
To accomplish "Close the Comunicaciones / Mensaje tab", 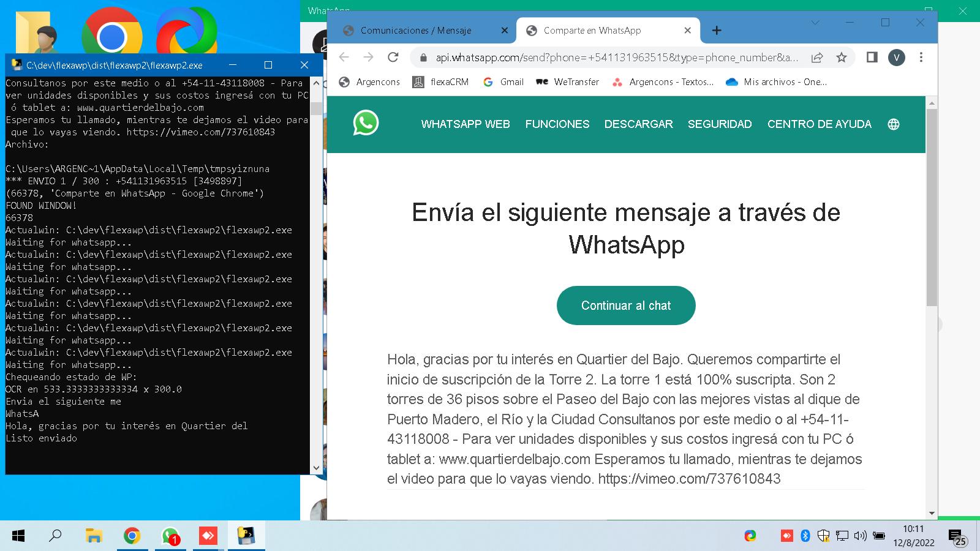I will [x=505, y=30].
